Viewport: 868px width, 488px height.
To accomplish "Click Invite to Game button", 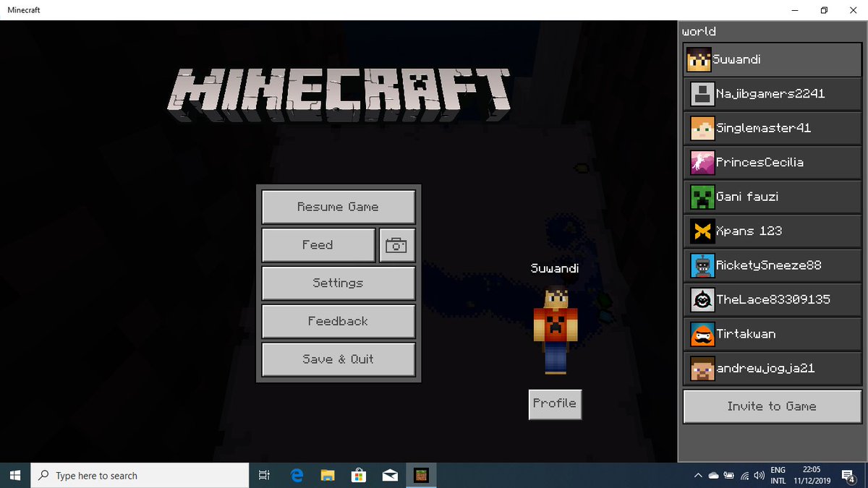I will click(x=772, y=406).
